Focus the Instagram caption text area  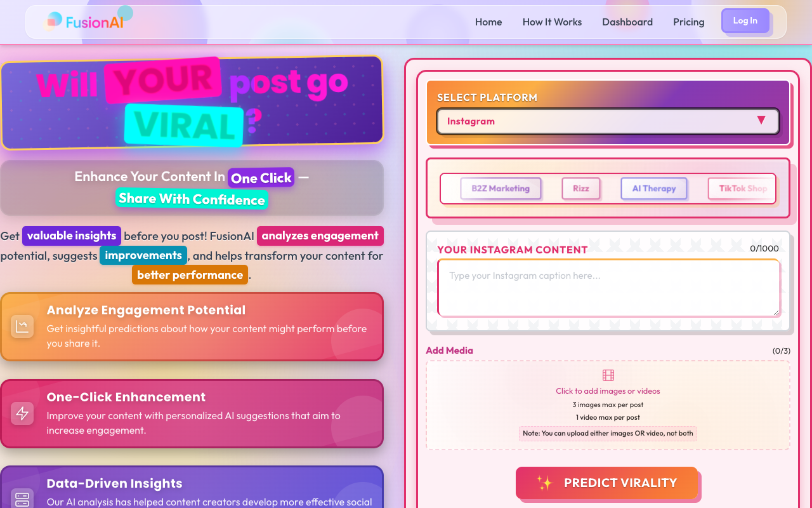(x=609, y=288)
